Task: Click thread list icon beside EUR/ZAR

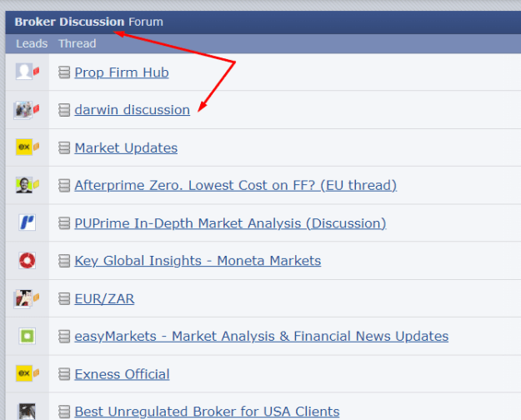Action: [x=64, y=298]
